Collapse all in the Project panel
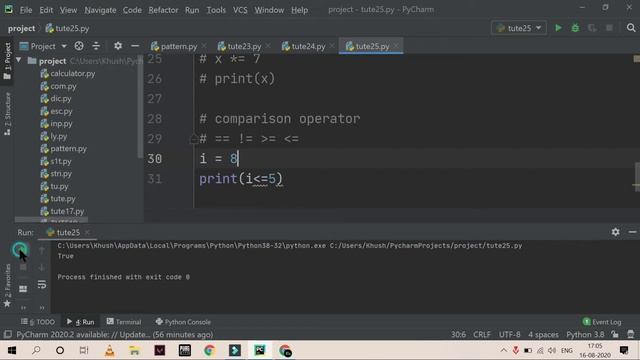The height and width of the screenshot is (360, 640). [x=96, y=46]
